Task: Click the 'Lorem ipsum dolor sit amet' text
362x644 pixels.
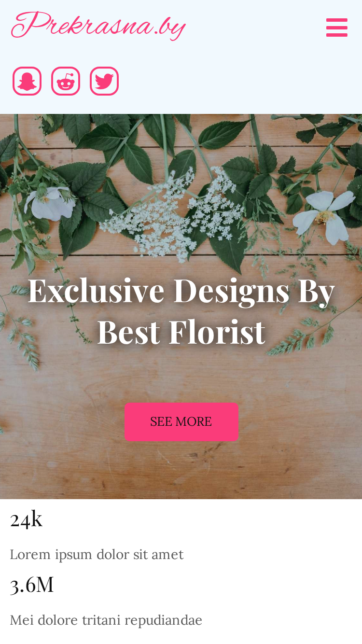Action: [x=97, y=554]
